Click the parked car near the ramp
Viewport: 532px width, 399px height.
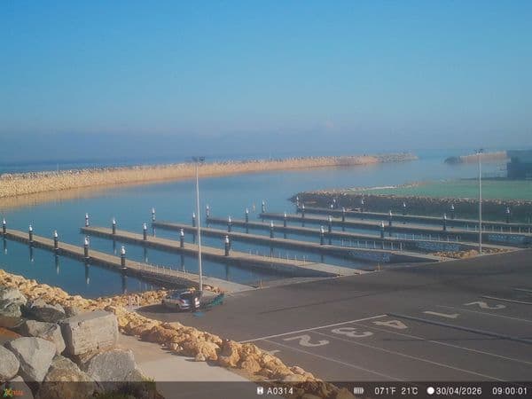click(x=183, y=301)
